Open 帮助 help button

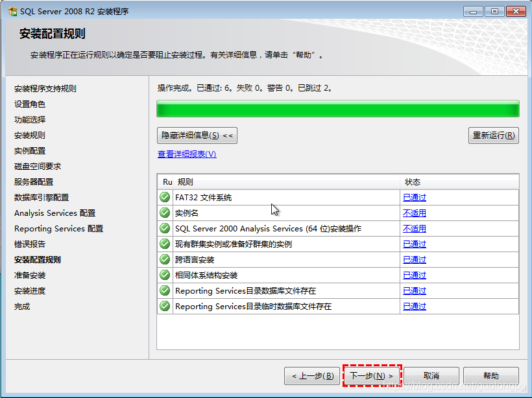point(491,375)
